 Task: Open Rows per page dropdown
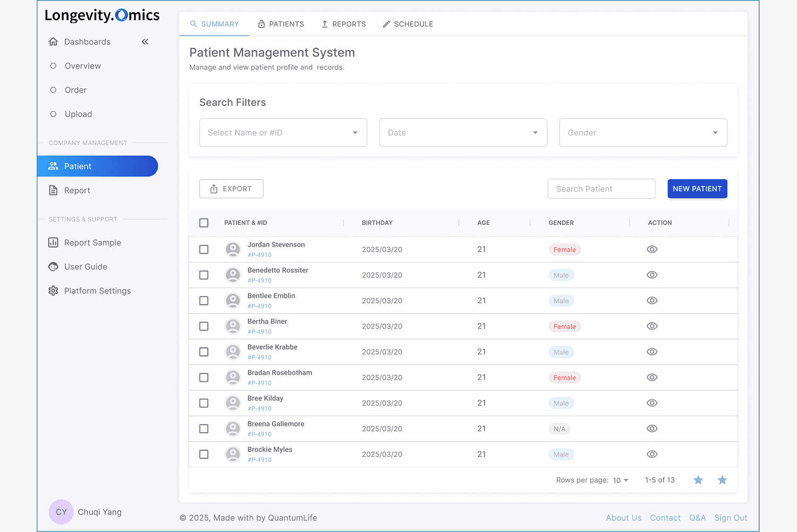[x=620, y=480]
